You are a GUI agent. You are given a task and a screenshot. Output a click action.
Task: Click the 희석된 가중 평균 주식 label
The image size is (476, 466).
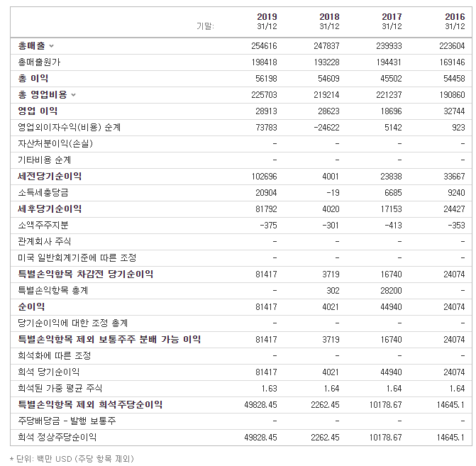[60, 388]
